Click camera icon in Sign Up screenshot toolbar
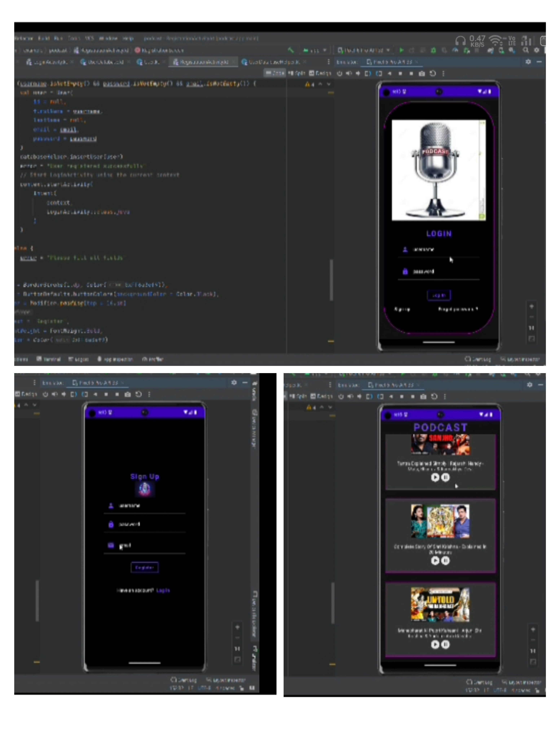Viewport: 560px width, 739px height. 128,394
